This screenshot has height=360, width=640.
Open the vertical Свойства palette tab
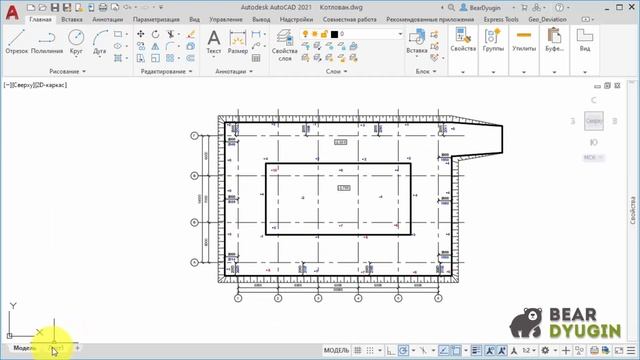pos(633,210)
